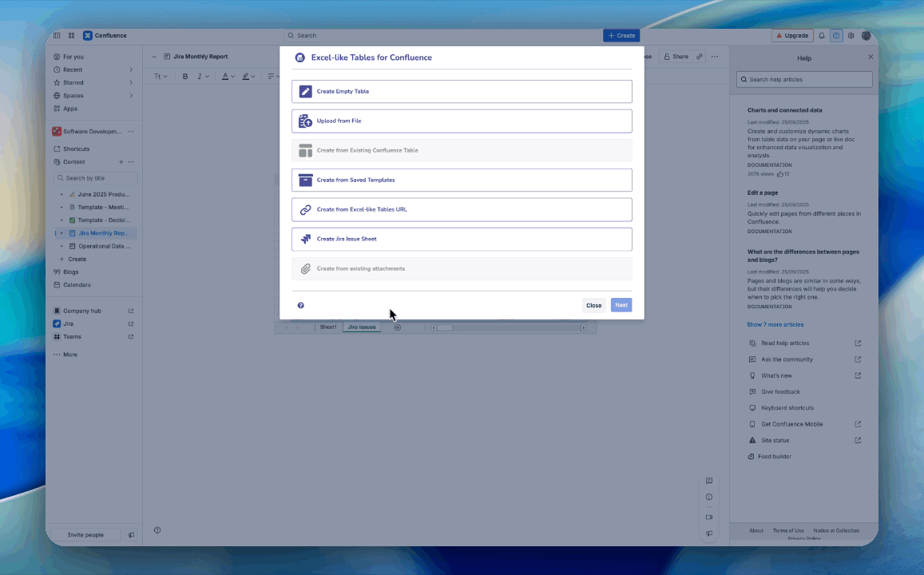This screenshot has height=575, width=924.
Task: Click the Search help articles field
Action: [804, 80]
